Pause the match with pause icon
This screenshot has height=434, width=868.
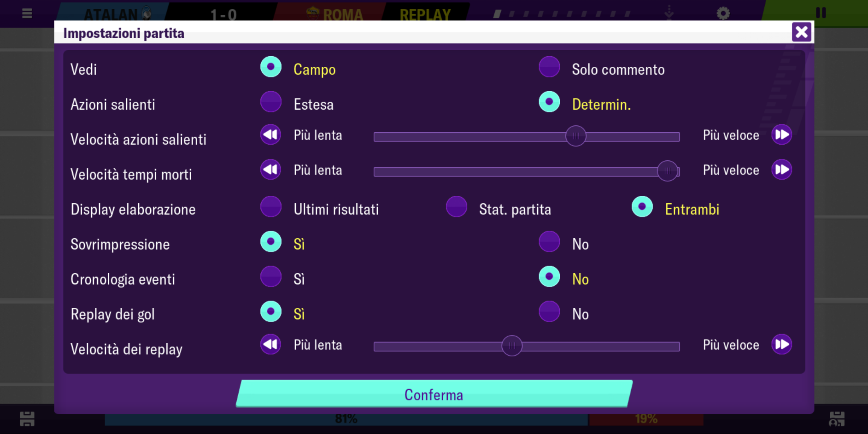coord(821,13)
